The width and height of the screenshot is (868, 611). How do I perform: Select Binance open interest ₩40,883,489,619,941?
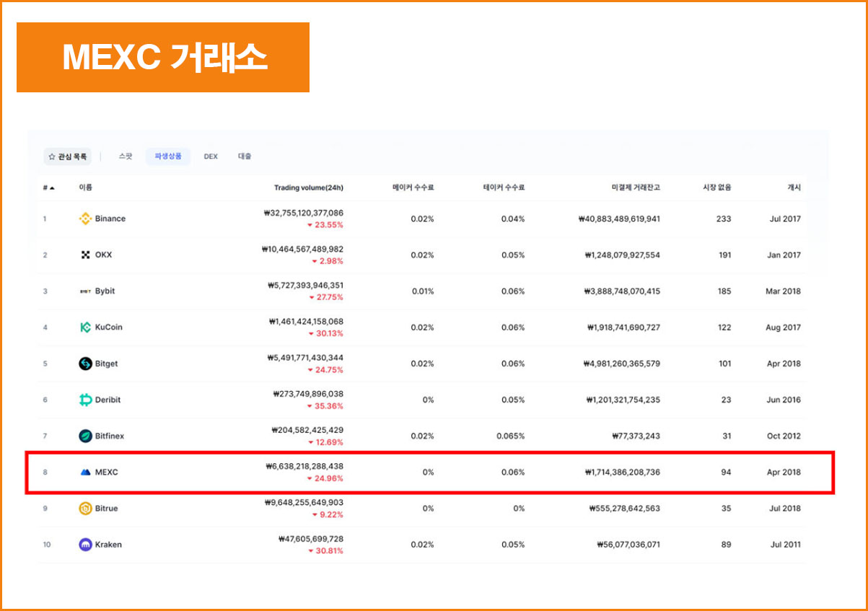pos(620,219)
